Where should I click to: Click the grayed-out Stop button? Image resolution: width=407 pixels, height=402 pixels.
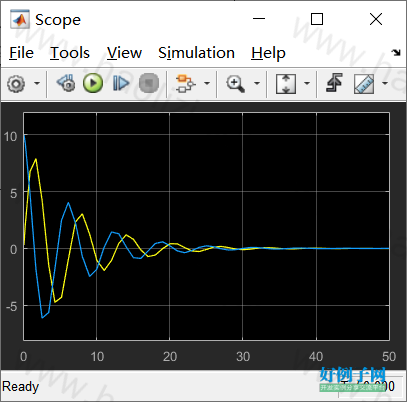coord(149,83)
